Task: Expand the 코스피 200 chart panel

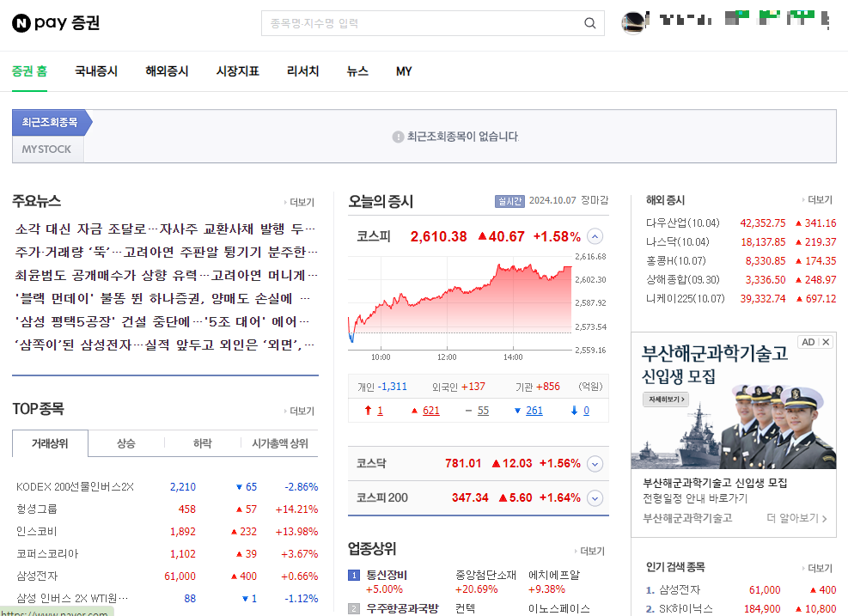Action: coord(595,498)
